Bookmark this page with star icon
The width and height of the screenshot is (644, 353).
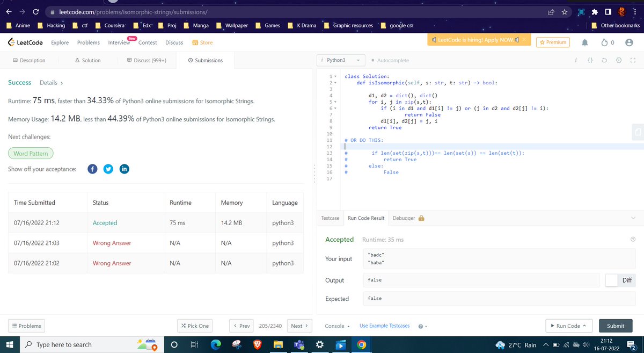565,11
